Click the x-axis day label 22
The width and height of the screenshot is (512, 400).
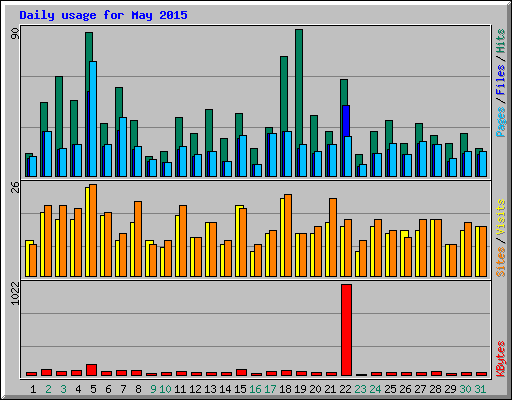(345, 389)
